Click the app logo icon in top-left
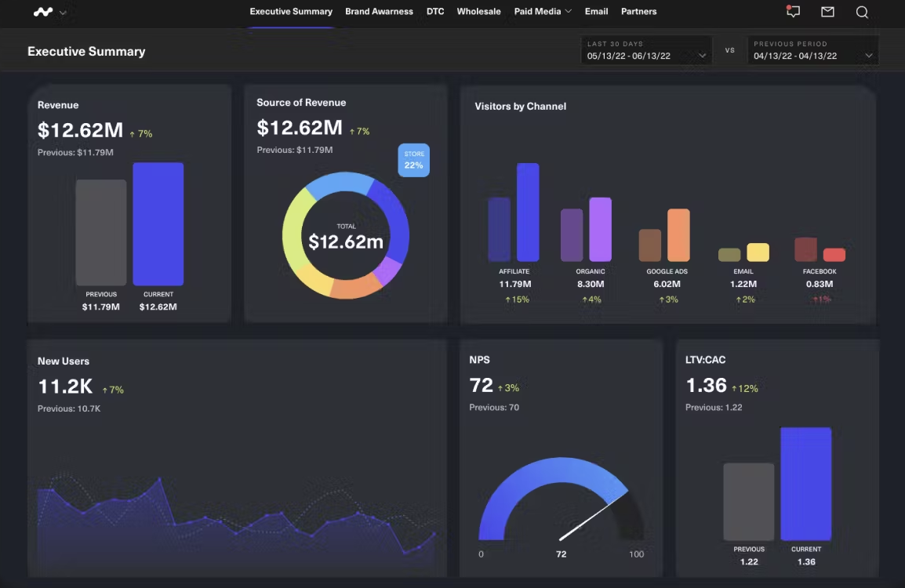905x588 pixels. [42, 12]
